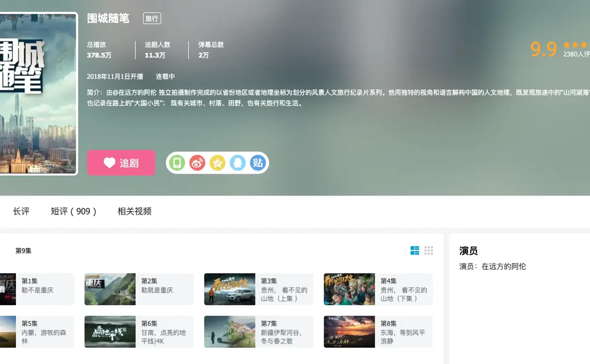Click danmaku total 2万

click(x=203, y=55)
